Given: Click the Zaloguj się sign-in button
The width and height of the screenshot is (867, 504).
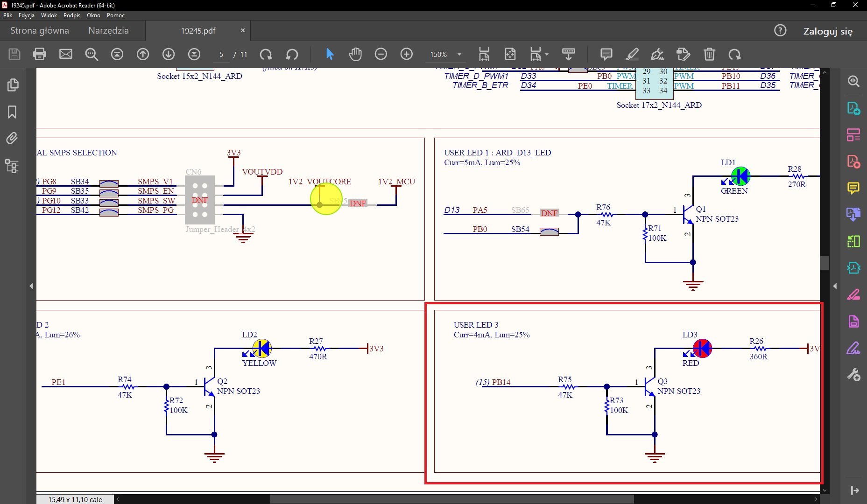Looking at the screenshot, I should pos(827,31).
